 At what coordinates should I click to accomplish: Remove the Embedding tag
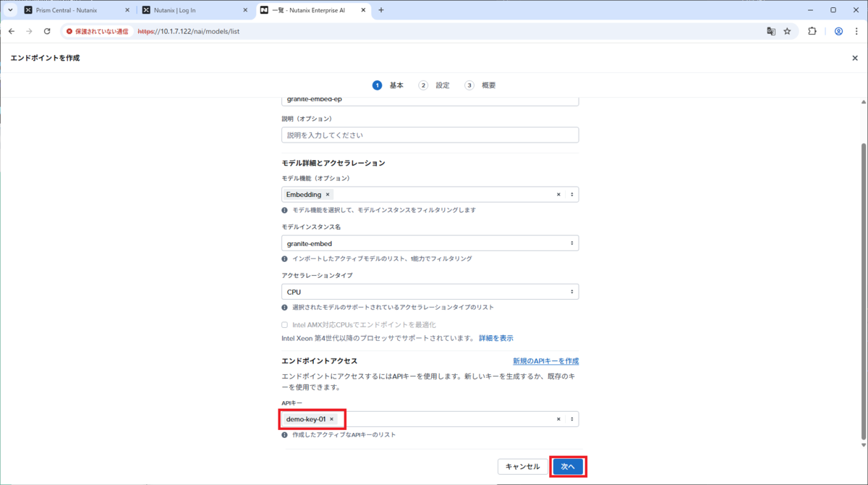coord(328,195)
